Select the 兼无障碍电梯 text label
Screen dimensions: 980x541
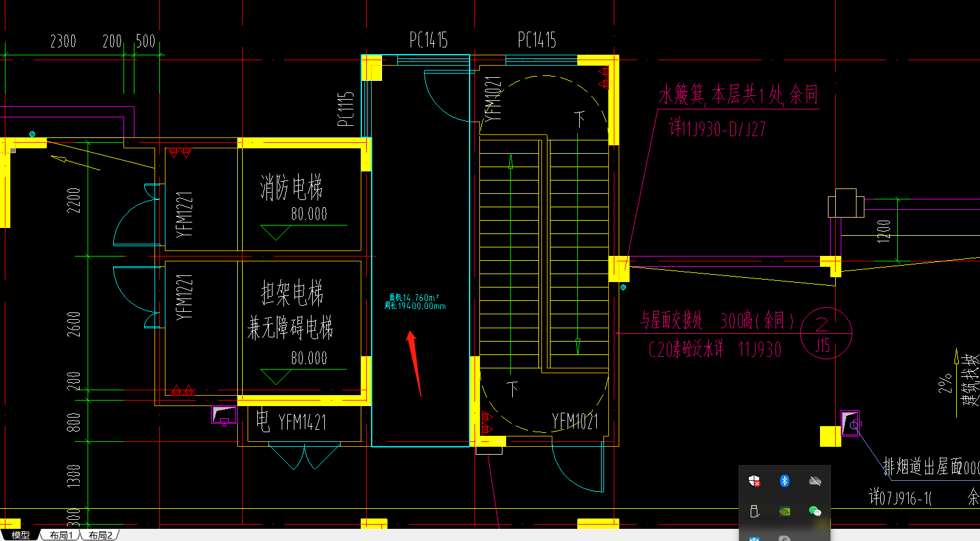pos(290,327)
